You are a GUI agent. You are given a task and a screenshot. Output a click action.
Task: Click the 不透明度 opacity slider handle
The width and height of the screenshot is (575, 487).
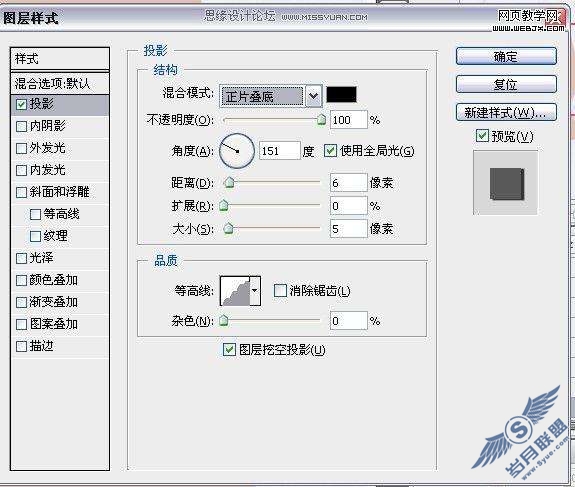[321, 119]
